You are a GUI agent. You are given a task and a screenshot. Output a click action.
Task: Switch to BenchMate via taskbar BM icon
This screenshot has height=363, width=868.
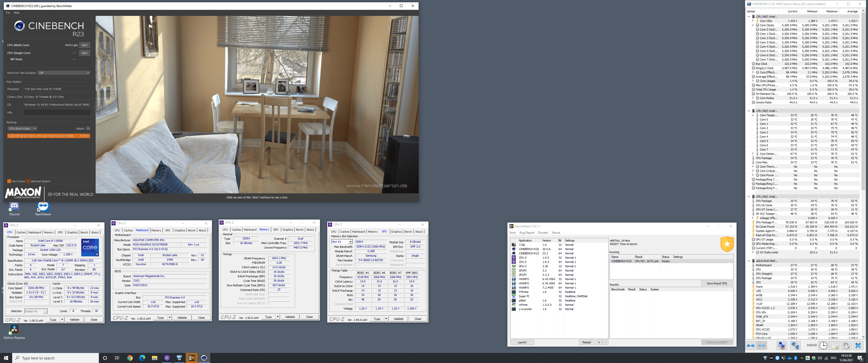(x=192, y=358)
